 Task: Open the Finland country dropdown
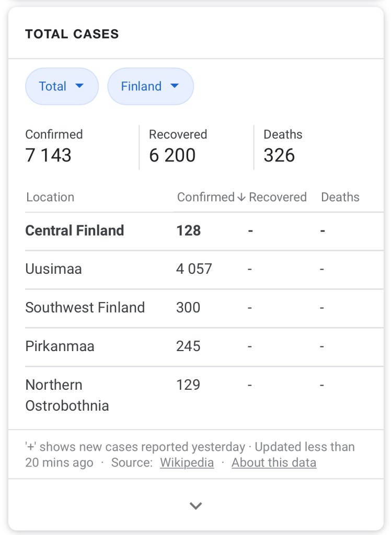click(150, 86)
